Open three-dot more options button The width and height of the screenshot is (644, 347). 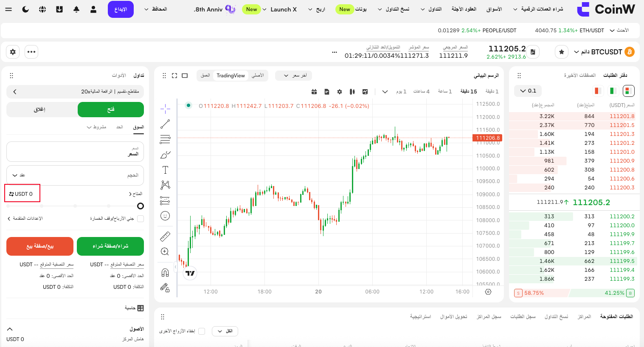click(31, 52)
